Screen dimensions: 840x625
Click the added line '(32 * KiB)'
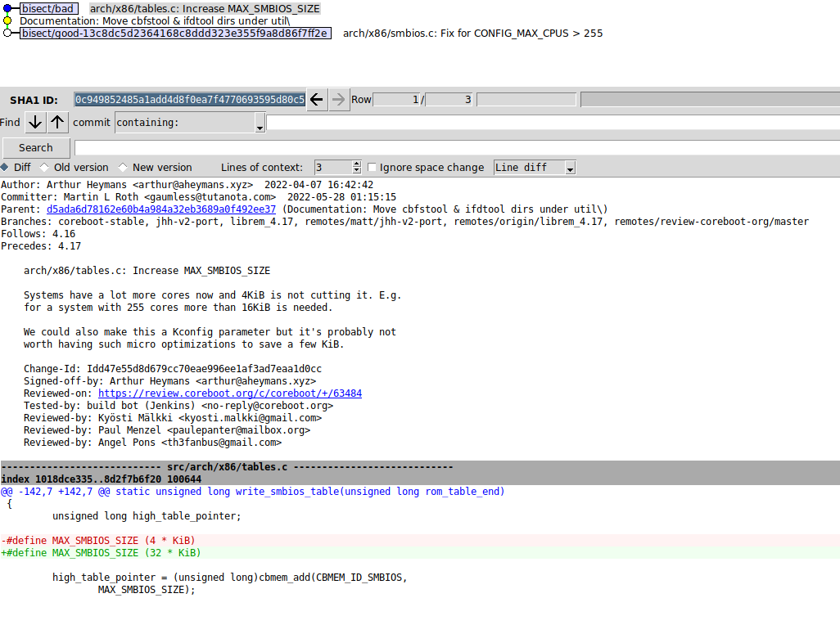click(x=420, y=553)
